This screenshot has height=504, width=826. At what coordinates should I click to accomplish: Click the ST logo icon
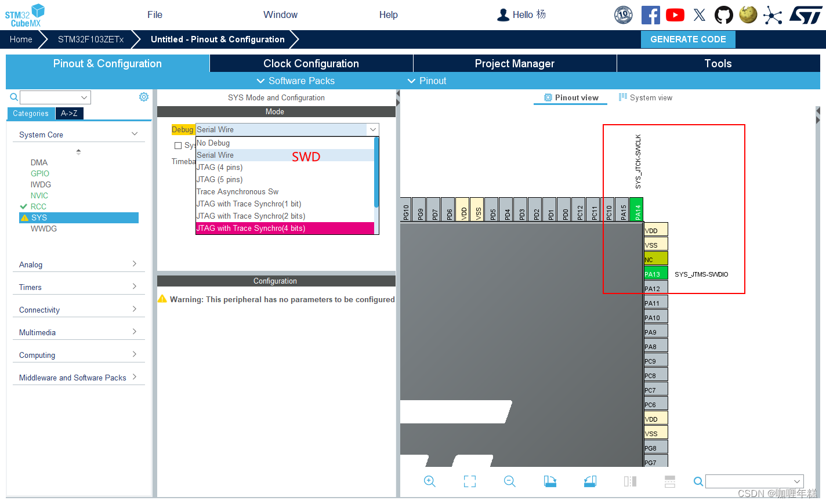tap(806, 15)
